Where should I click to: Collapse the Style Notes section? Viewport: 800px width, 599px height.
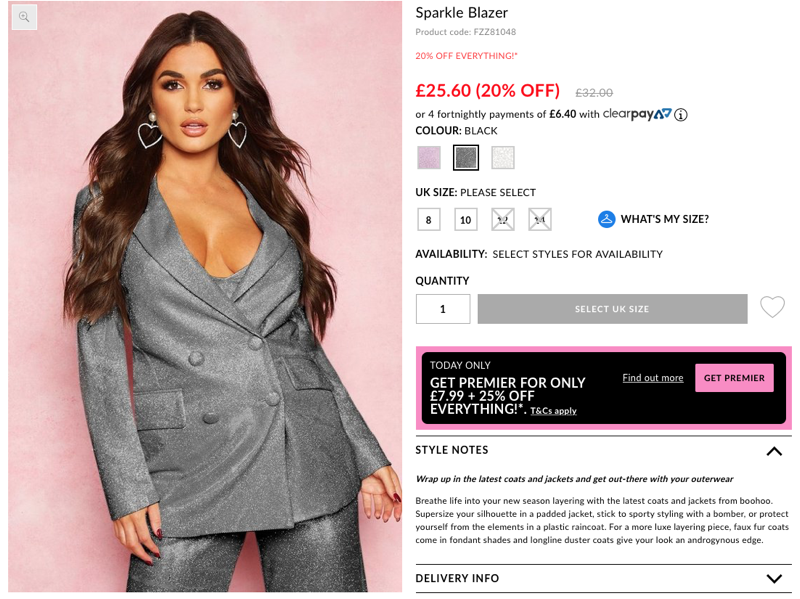(774, 451)
